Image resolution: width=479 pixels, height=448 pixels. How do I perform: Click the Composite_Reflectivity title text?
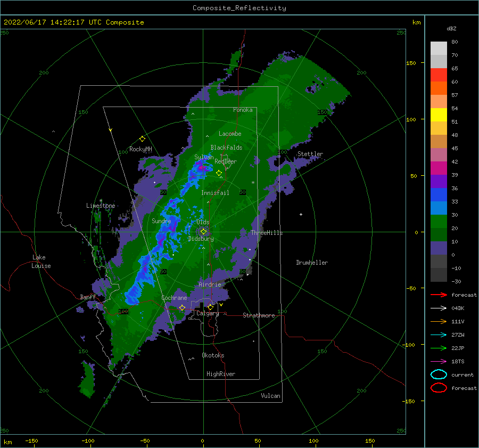coord(240,8)
